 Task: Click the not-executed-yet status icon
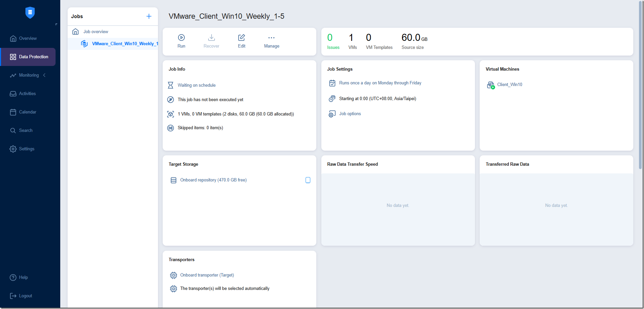coord(170,100)
